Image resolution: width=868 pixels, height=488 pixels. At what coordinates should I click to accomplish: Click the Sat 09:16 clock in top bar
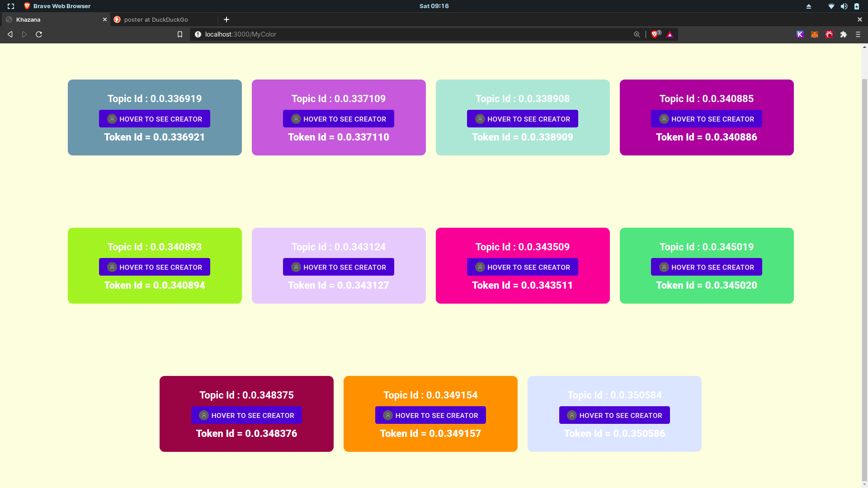[434, 6]
